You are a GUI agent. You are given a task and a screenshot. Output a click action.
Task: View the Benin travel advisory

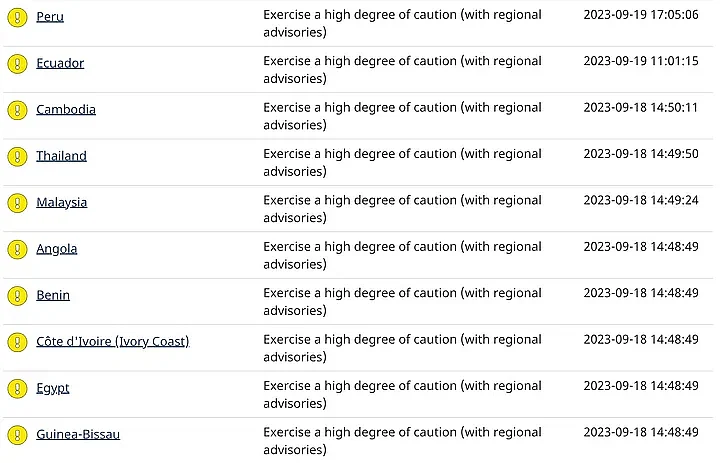tap(53, 295)
